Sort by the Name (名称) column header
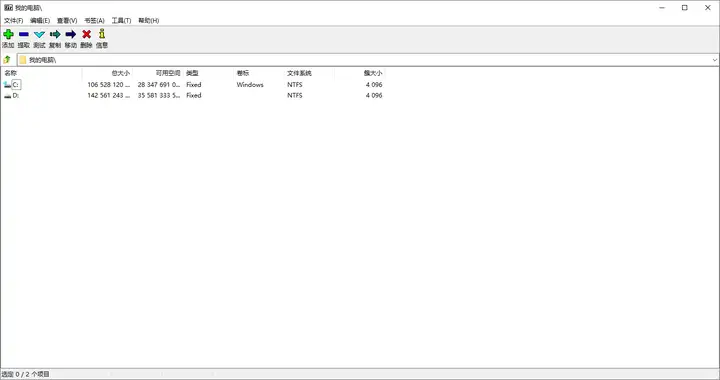The height and width of the screenshot is (380, 720). 42,73
